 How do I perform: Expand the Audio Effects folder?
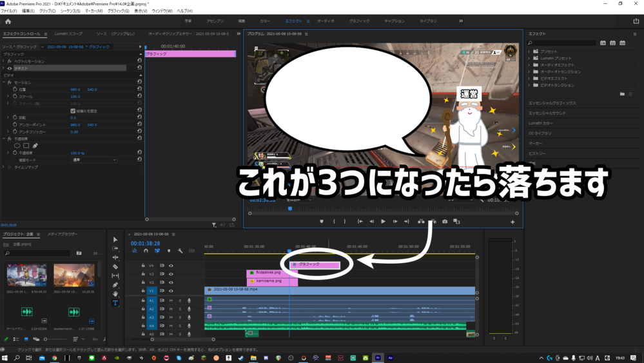tap(529, 65)
